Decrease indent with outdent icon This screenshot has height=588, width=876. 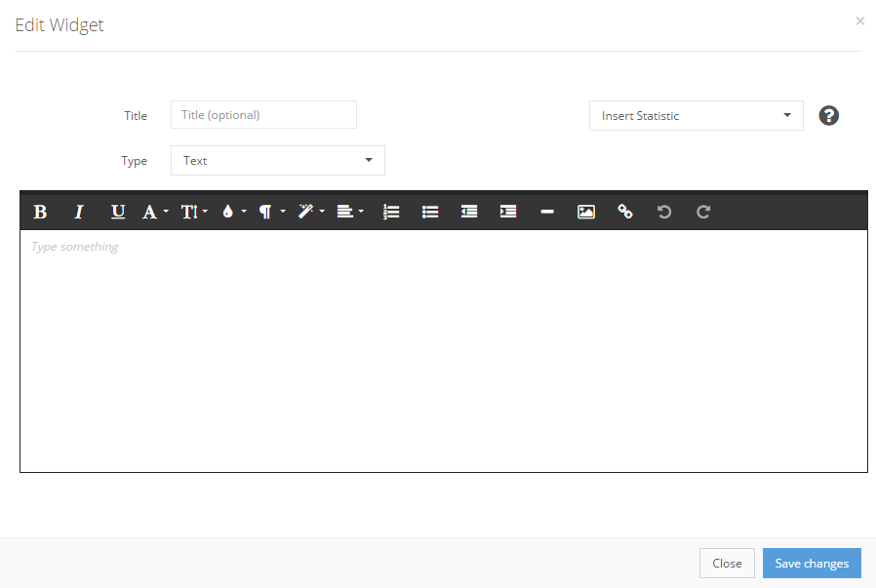pyautogui.click(x=469, y=212)
